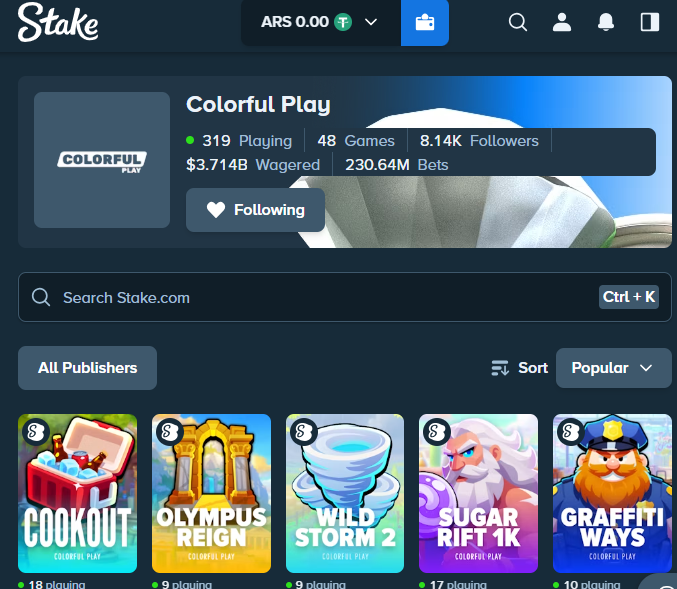Click the 319 Playing stat
The image size is (677, 589).
(239, 141)
